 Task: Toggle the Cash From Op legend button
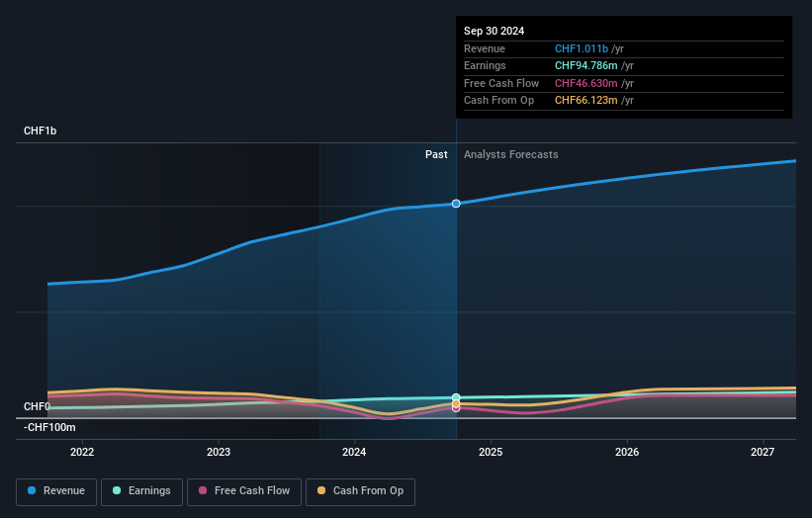pyautogui.click(x=360, y=491)
